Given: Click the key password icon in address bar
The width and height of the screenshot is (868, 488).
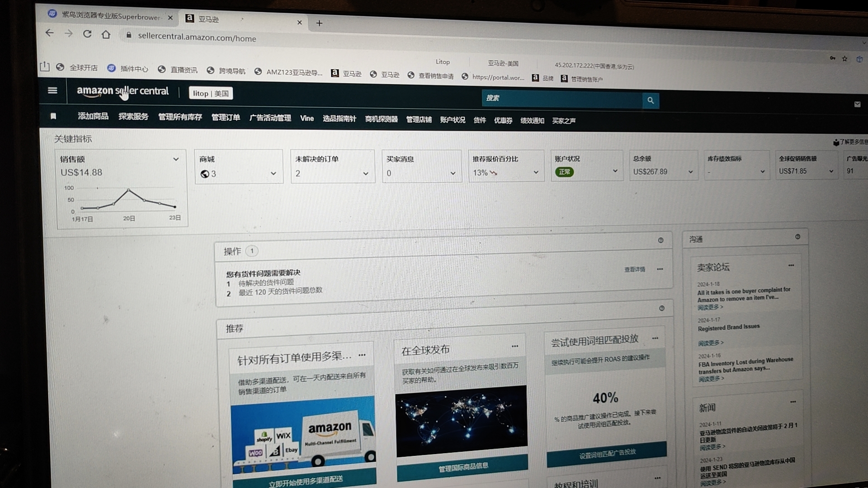Looking at the screenshot, I should [x=832, y=58].
